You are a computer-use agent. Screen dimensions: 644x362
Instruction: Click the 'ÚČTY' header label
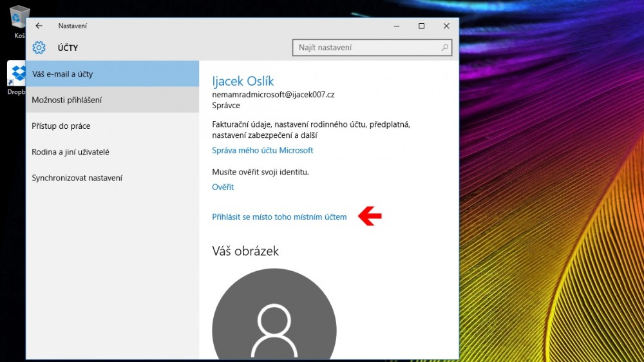coord(68,48)
